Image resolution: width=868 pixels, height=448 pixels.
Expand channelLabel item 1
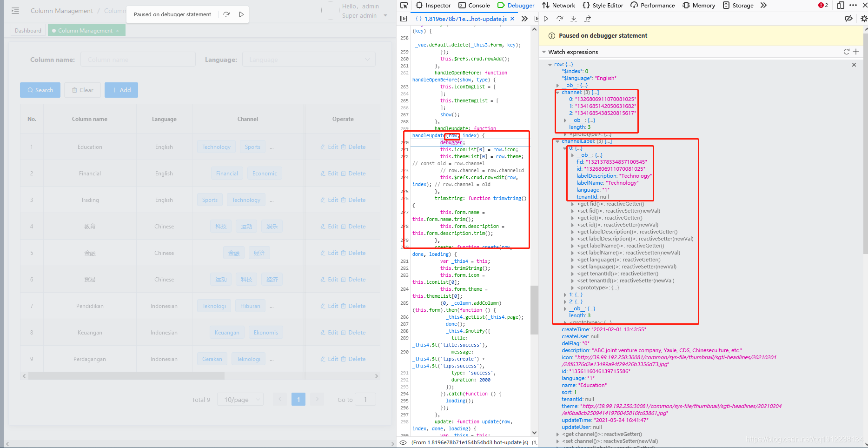565,295
